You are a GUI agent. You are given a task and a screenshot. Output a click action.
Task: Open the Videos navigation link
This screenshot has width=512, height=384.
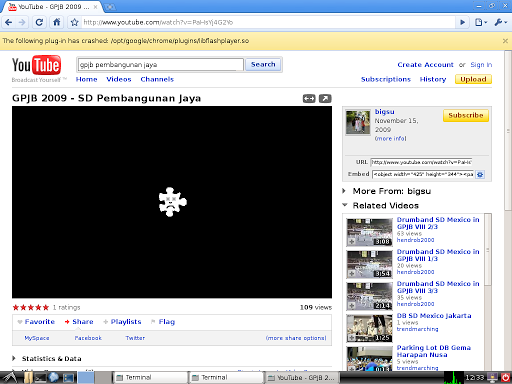119,79
